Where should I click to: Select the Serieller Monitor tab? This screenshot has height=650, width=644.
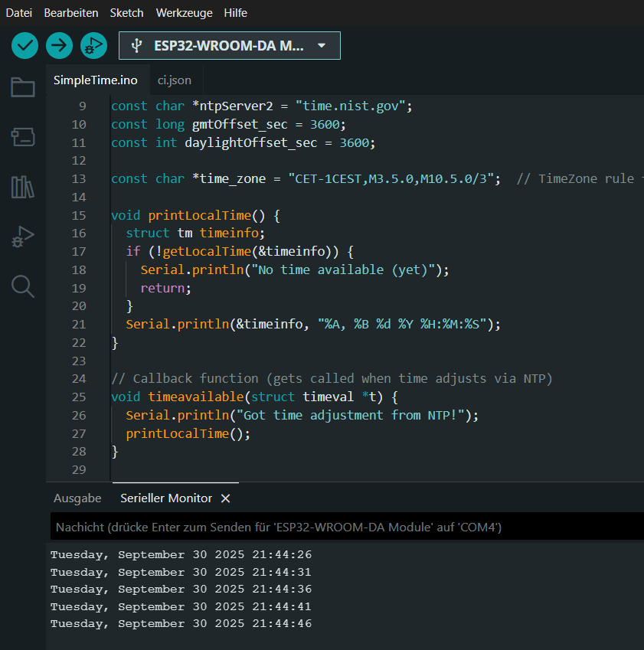point(165,498)
